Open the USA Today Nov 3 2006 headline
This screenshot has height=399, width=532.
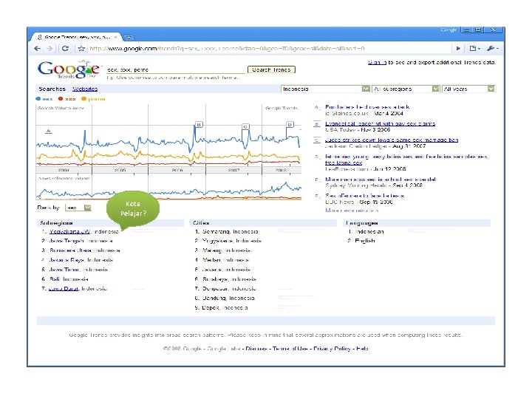[380, 123]
